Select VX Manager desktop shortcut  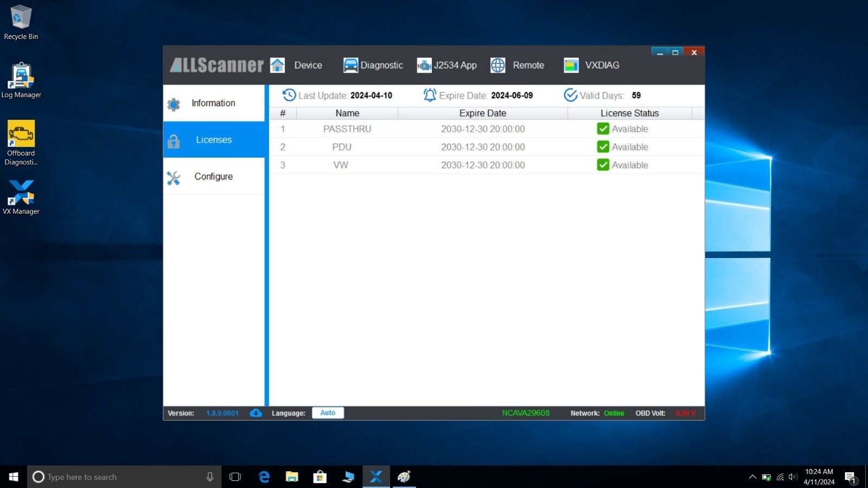[x=21, y=197]
